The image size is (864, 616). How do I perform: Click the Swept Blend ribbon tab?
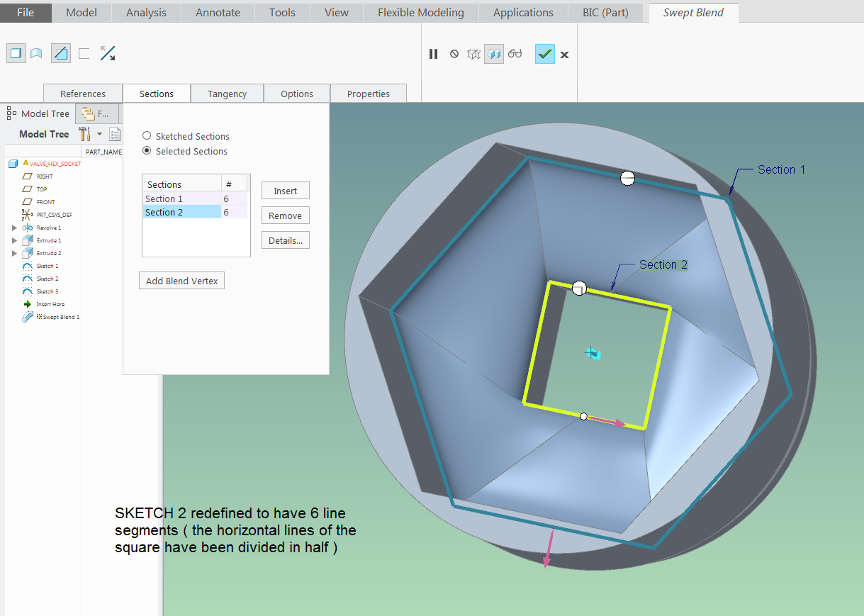coord(693,13)
